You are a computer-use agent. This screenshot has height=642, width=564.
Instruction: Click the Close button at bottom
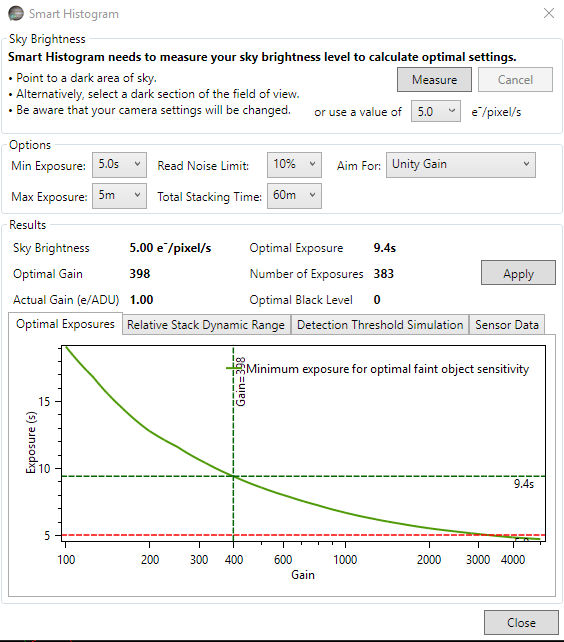click(x=521, y=622)
